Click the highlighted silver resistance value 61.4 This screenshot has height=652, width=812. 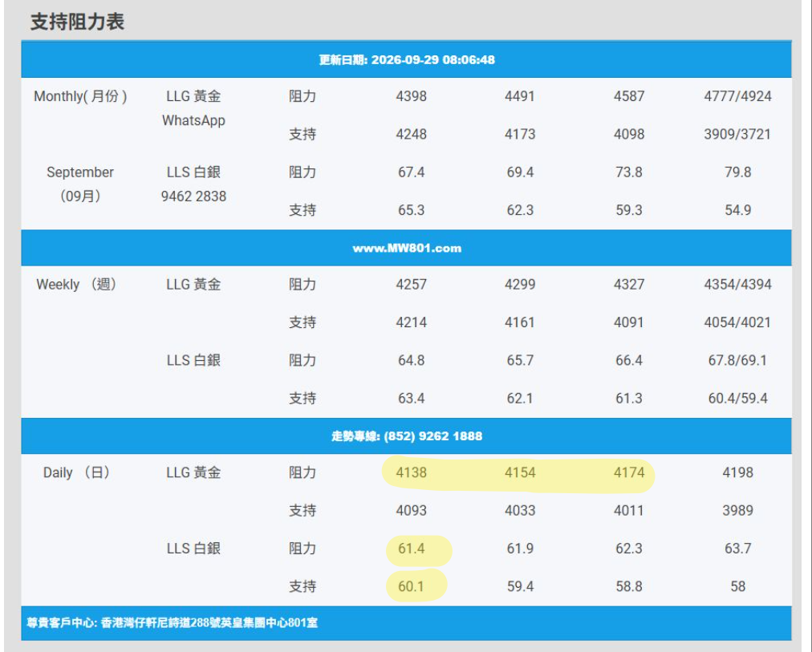(x=411, y=549)
